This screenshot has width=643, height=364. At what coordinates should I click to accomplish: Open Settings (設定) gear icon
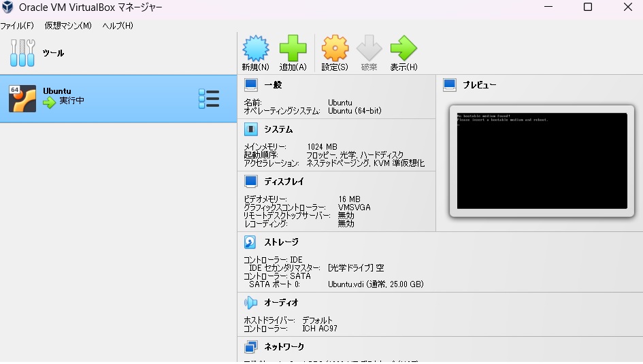pos(335,48)
